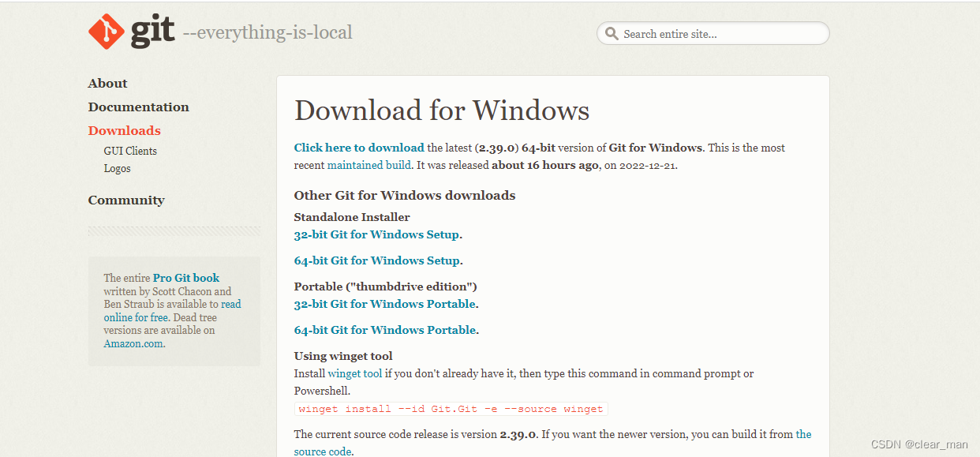Screen dimensions: 980x457
Task: Open GUI Clients under Downloads
Action: click(x=130, y=151)
